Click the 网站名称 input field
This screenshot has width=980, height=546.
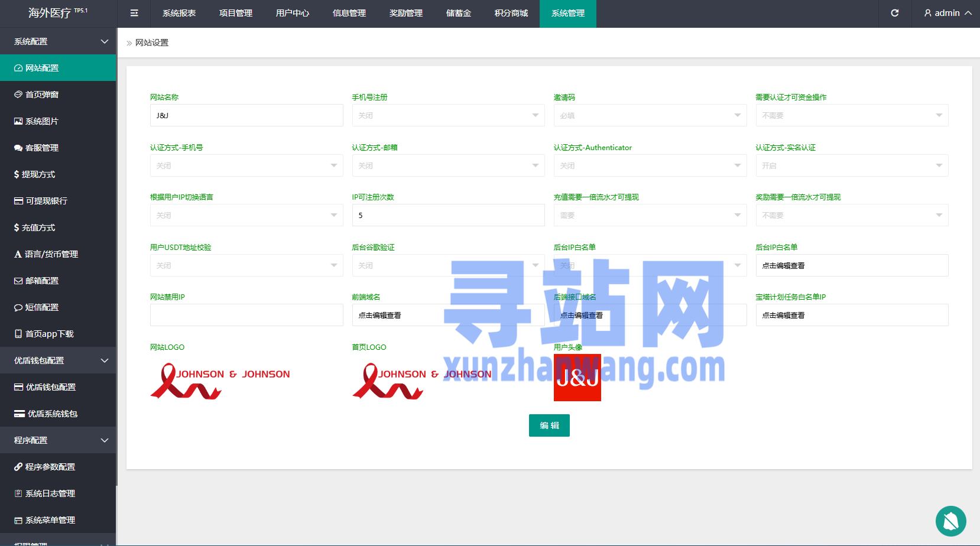(246, 115)
